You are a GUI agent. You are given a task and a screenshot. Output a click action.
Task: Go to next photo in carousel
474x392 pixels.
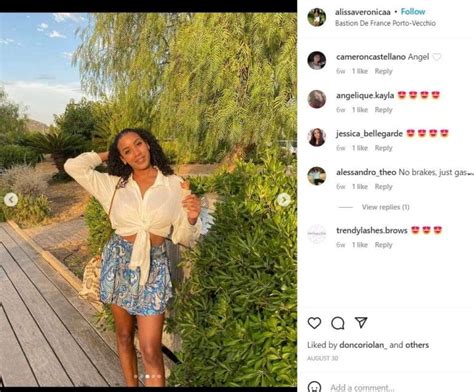pos(284,200)
